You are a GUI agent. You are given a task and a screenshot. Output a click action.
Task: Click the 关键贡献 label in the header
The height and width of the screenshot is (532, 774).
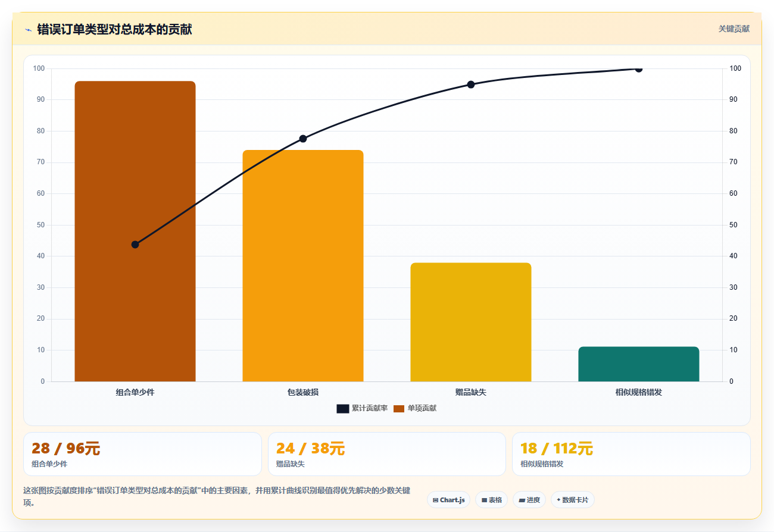[734, 29]
